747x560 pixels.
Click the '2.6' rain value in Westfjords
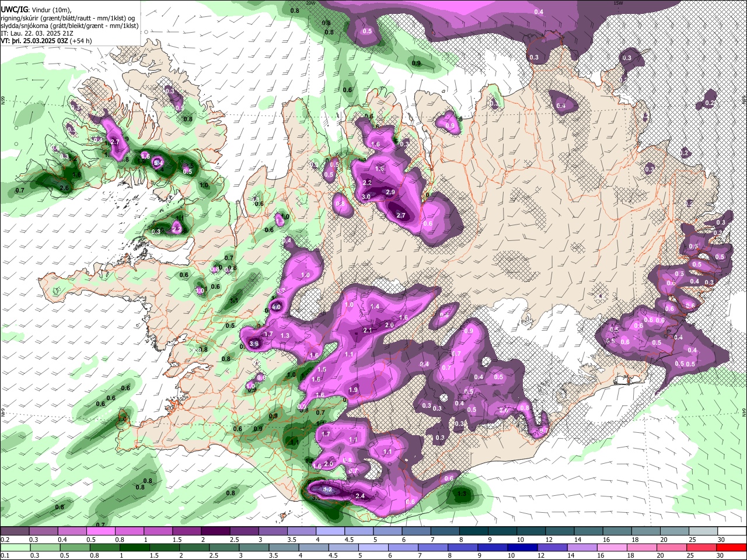tap(64, 188)
